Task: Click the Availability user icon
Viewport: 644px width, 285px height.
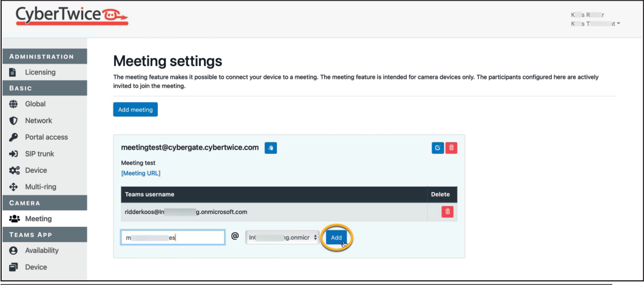Action: [x=13, y=250]
